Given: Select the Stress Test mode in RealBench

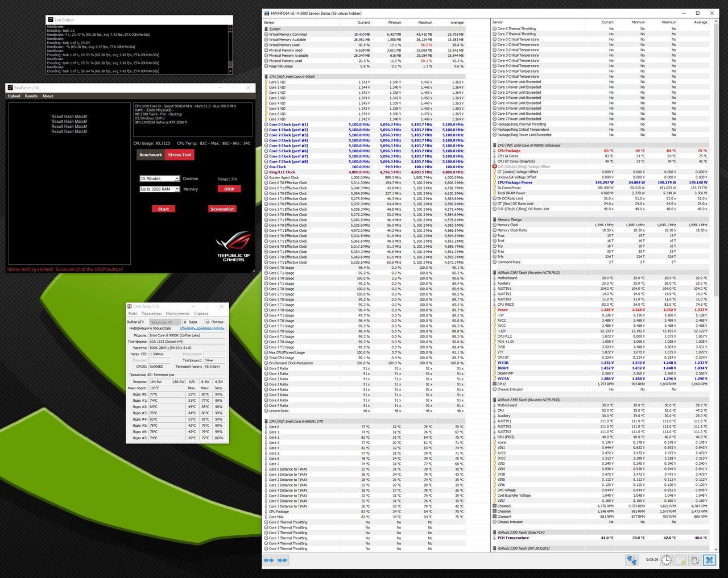Looking at the screenshot, I should coord(179,155).
